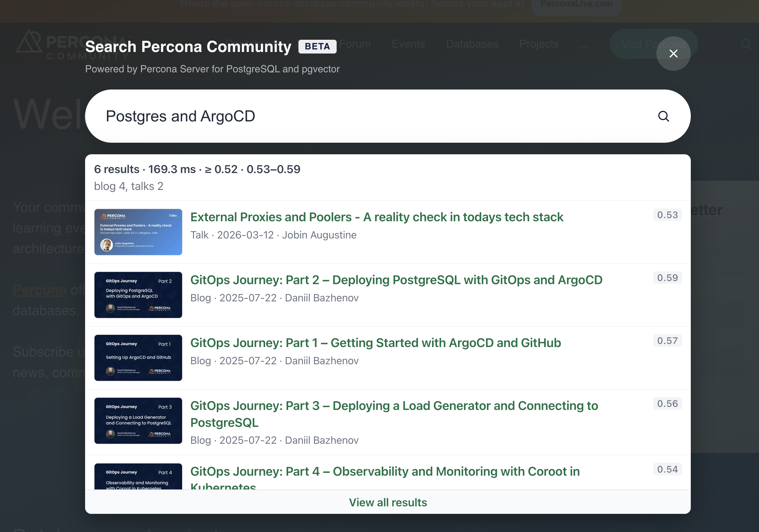The height and width of the screenshot is (532, 759).
Task: Open GitOps Journey Part 3 blog result
Action: [394, 414]
